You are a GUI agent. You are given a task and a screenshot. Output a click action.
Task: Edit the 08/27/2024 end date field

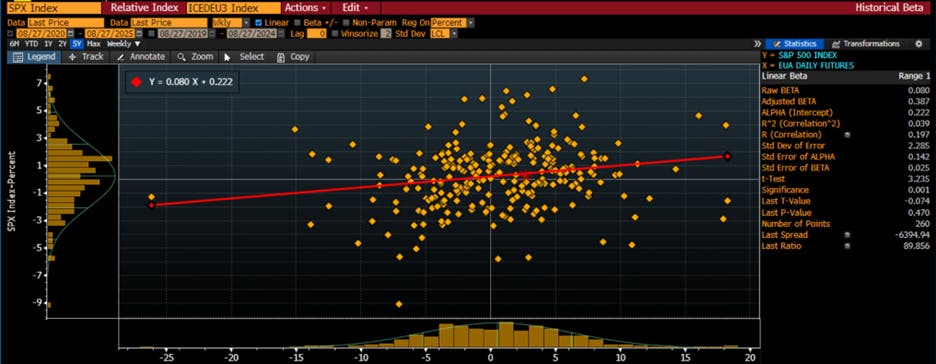(251, 33)
